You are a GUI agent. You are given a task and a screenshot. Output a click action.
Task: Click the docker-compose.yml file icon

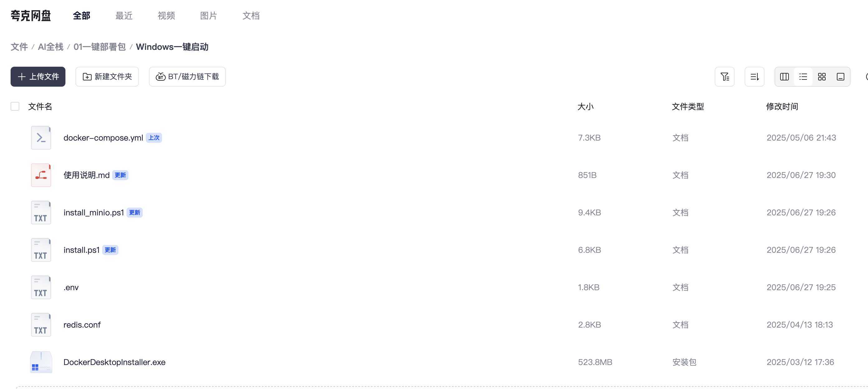[x=41, y=137]
